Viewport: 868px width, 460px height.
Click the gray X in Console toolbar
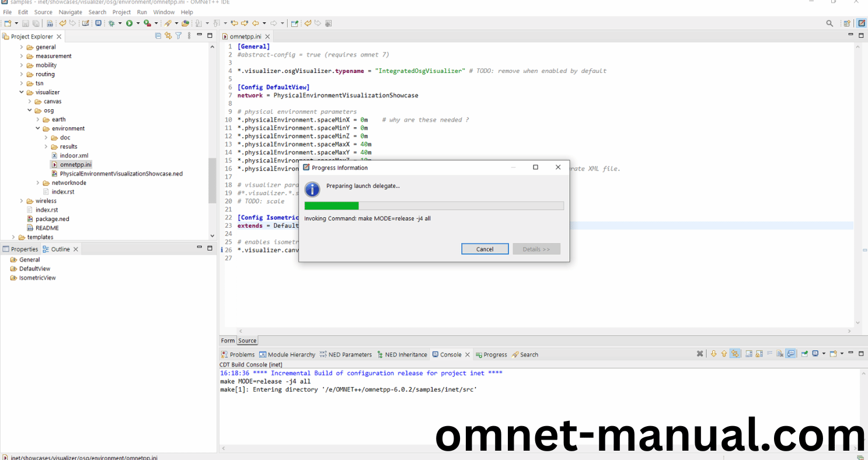(x=700, y=354)
